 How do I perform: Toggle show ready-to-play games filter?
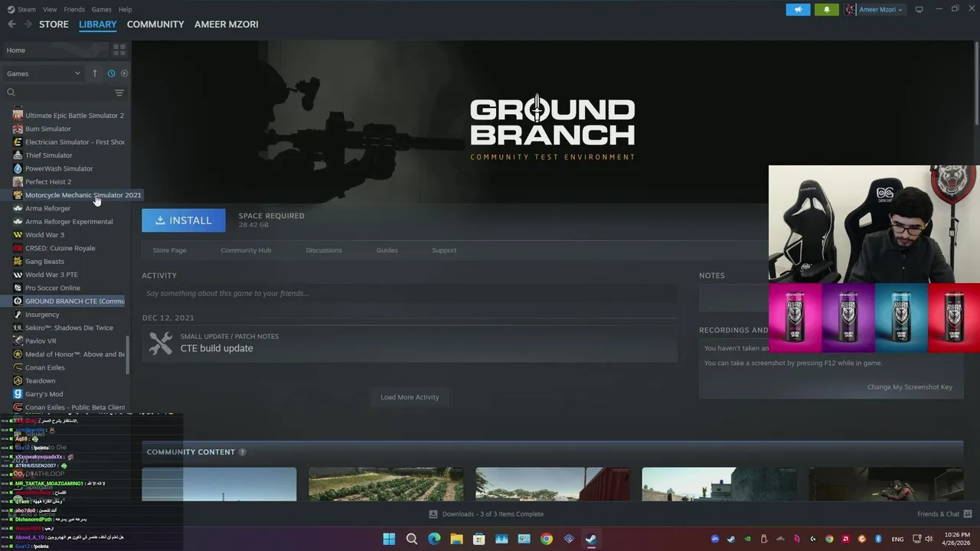coord(125,73)
